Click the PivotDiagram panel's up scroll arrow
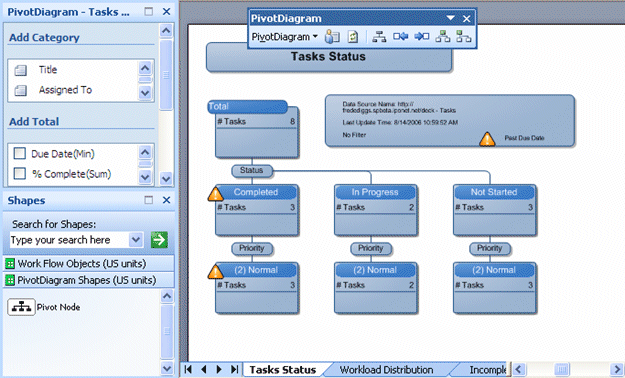This screenshot has height=378, width=625. point(166,30)
